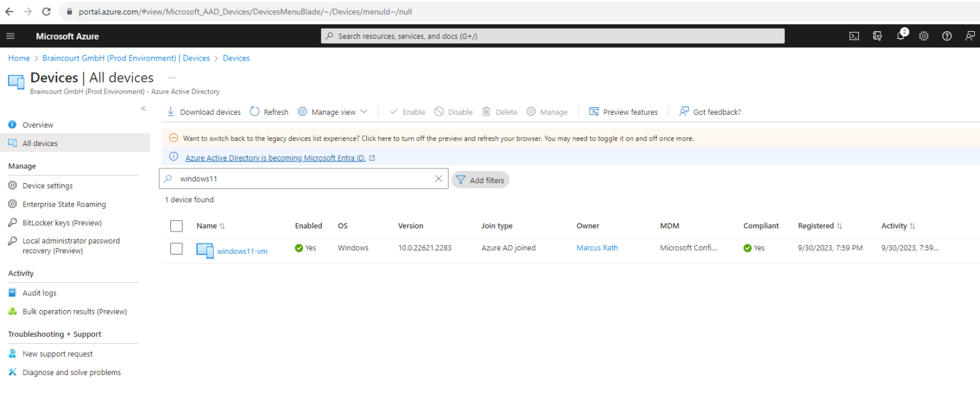Open owner Marcus Rath's profile
The width and height of the screenshot is (980, 393).
point(597,248)
